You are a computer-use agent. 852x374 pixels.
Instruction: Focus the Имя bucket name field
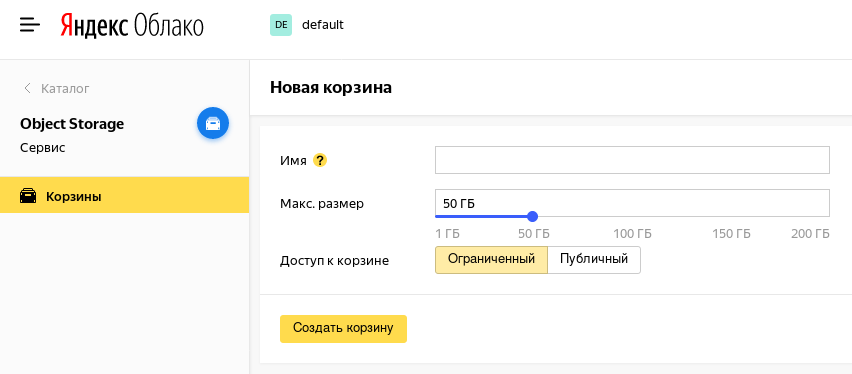632,160
